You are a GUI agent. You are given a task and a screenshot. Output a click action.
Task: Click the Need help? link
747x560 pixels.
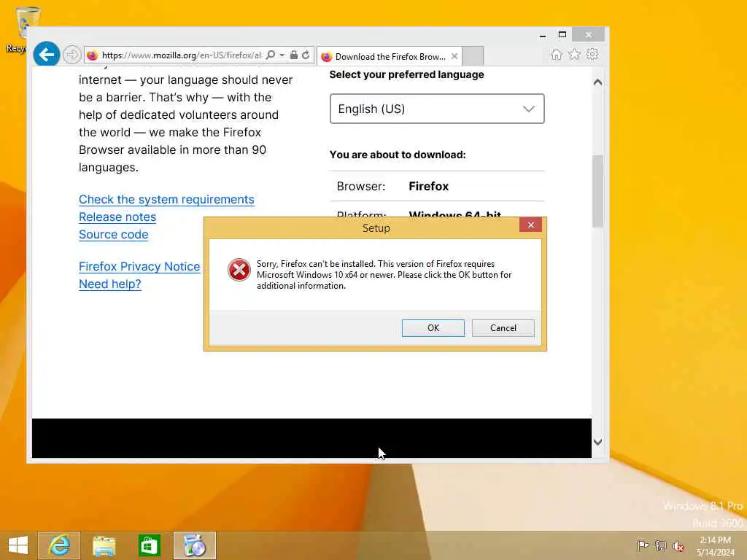(110, 284)
